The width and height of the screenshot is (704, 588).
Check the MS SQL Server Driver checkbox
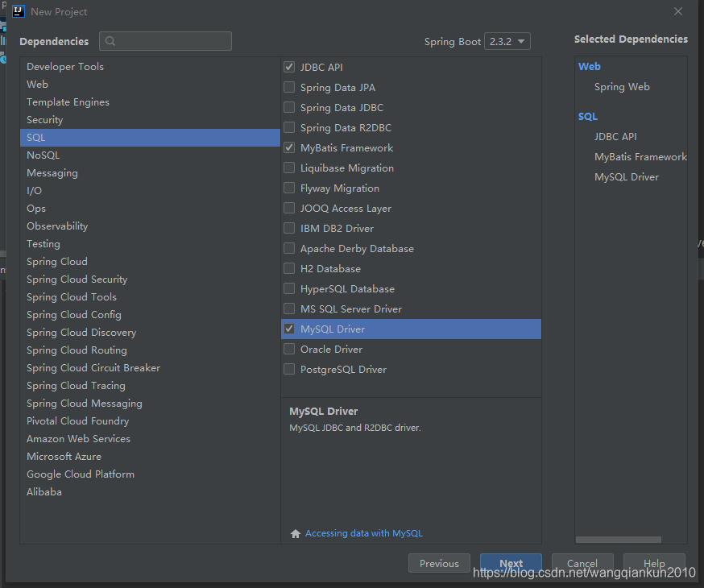click(289, 308)
